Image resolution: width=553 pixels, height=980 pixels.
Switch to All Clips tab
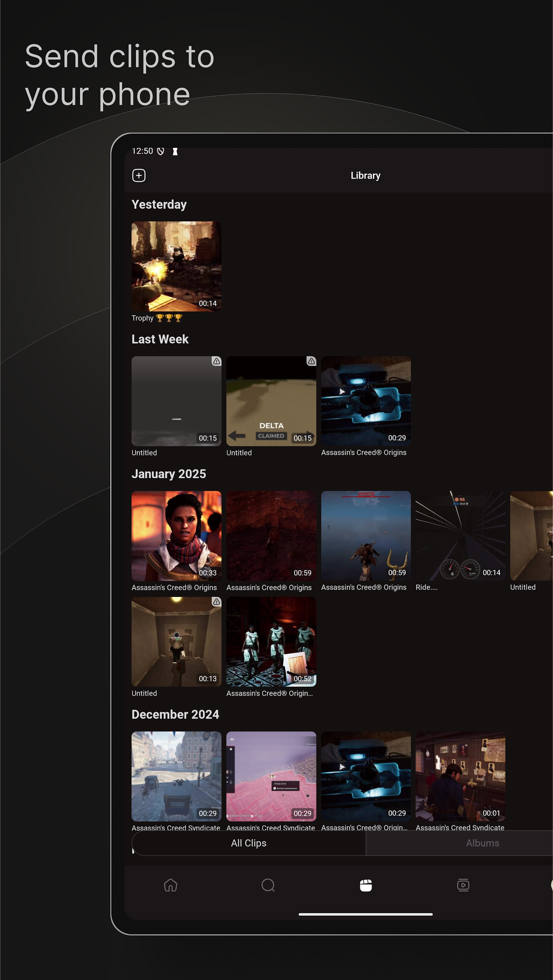249,843
